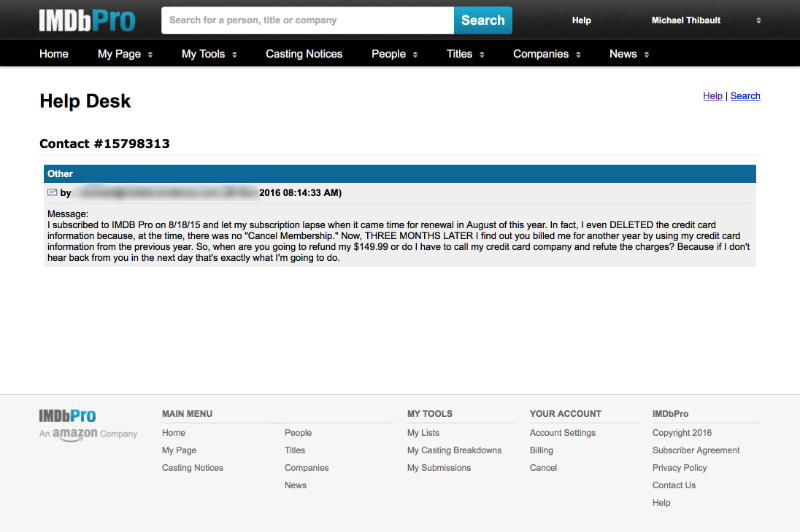This screenshot has height=532, width=800.
Task: Open the Companies dropdown menu
Action: pos(547,54)
